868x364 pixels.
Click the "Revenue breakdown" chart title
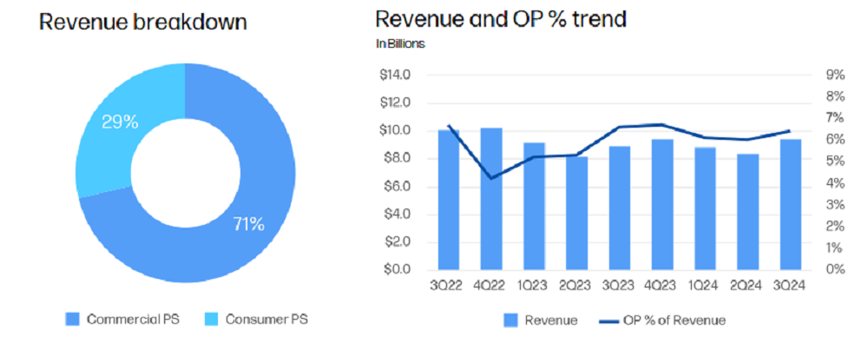click(x=143, y=23)
